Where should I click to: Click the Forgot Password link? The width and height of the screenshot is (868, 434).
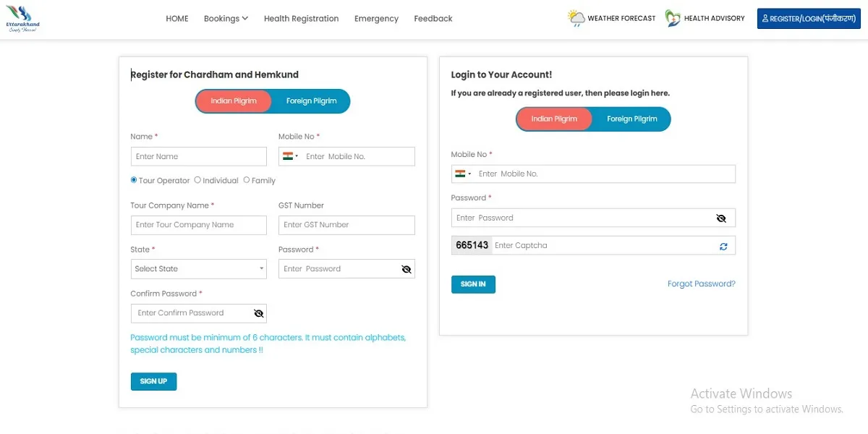pos(701,284)
